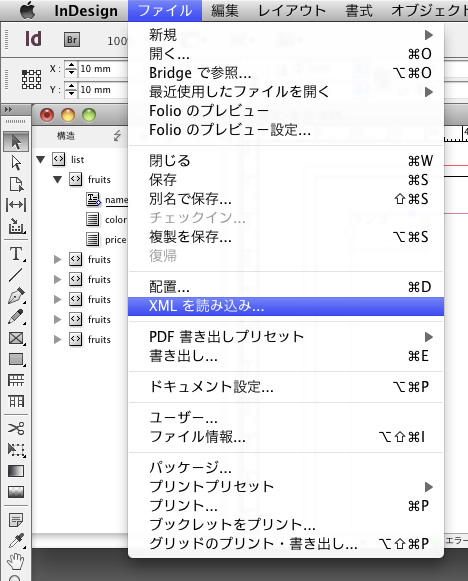This screenshot has width=468, height=581.
Task: Select the Scissors tool
Action: pos(16,428)
